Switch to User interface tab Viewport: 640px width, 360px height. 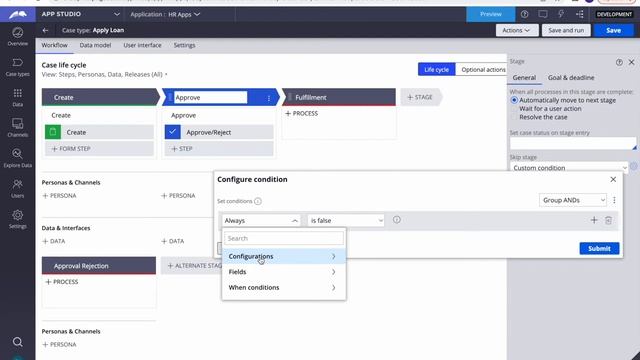tap(142, 45)
